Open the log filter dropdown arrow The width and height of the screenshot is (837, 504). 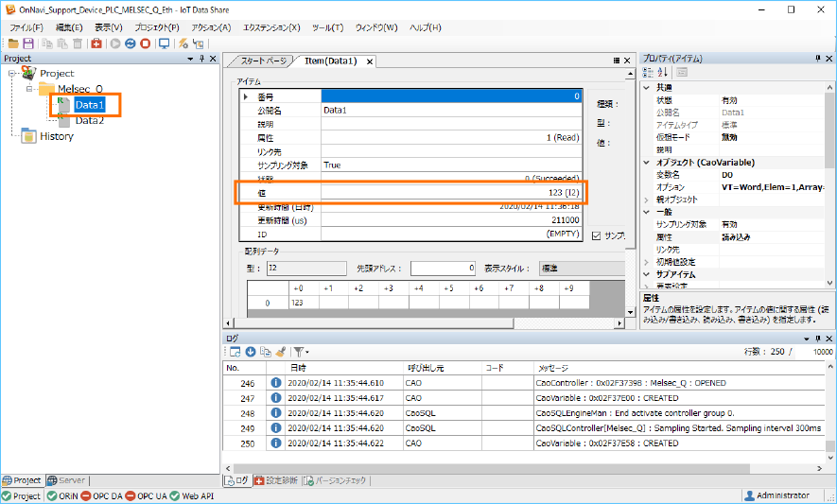pos(307,353)
